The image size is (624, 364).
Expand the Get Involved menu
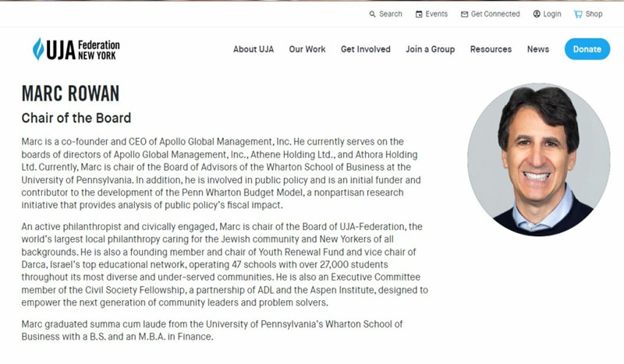(365, 49)
